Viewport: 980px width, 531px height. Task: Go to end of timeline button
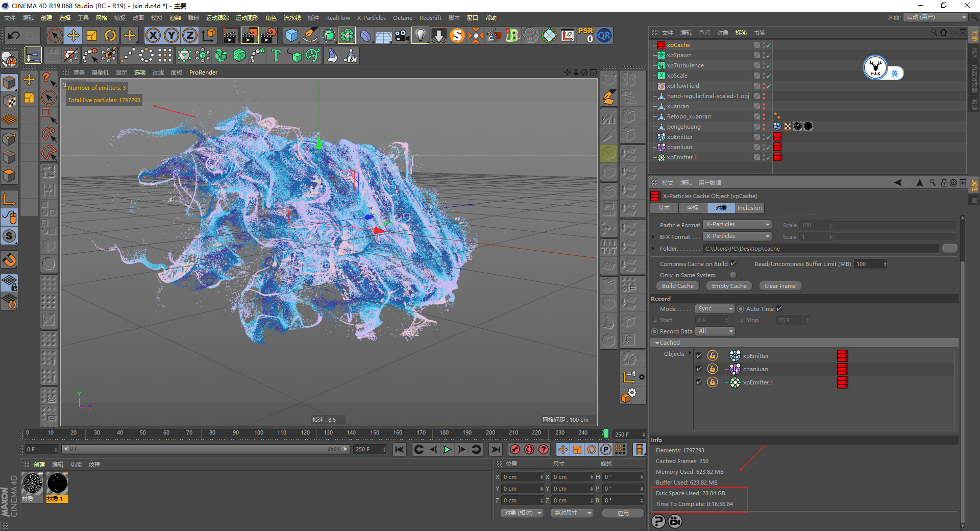pyautogui.click(x=495, y=449)
